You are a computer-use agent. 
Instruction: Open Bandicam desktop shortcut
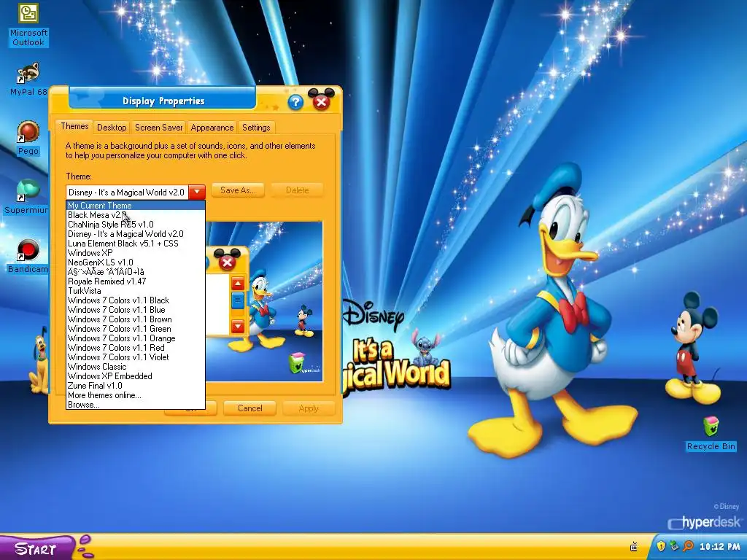(x=28, y=256)
